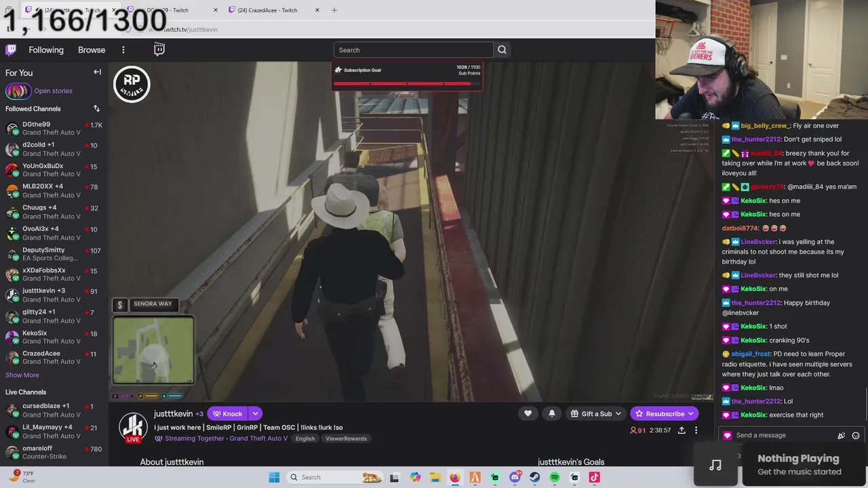Click the heart follow button
The height and width of the screenshot is (488, 868).
[528, 413]
